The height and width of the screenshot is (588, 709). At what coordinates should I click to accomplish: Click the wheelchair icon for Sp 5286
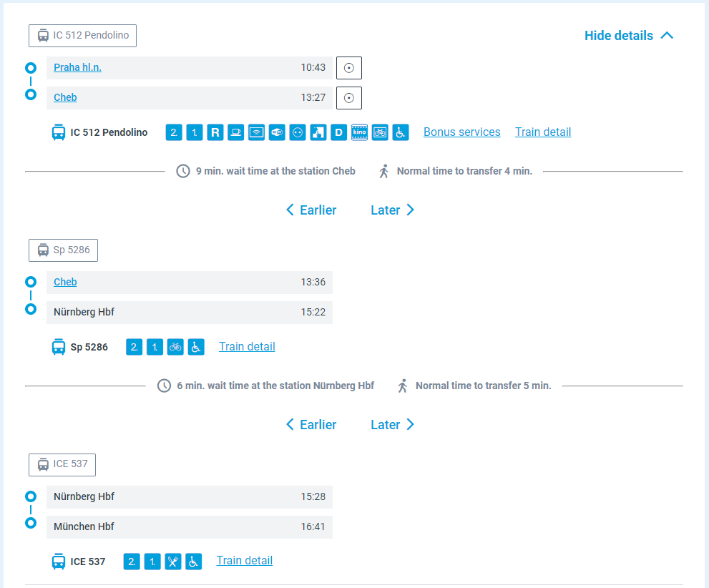pos(196,347)
